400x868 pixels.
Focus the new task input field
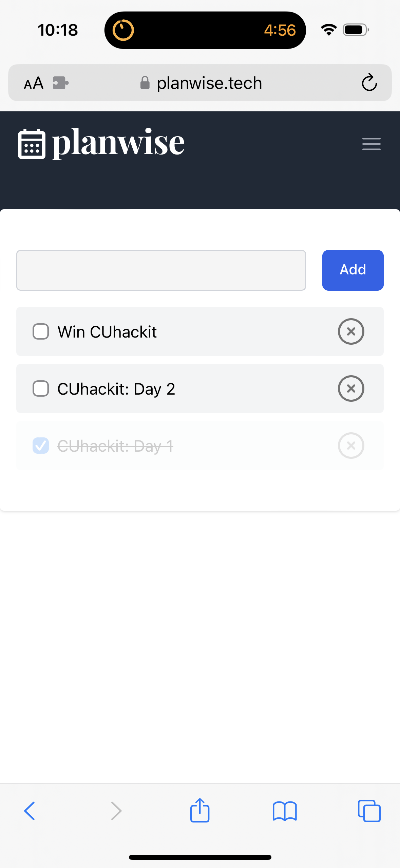(161, 270)
